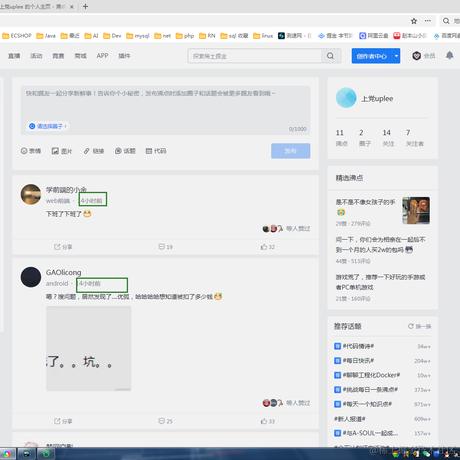
Task: Open the Dev bookmark folder
Action: tap(112, 36)
